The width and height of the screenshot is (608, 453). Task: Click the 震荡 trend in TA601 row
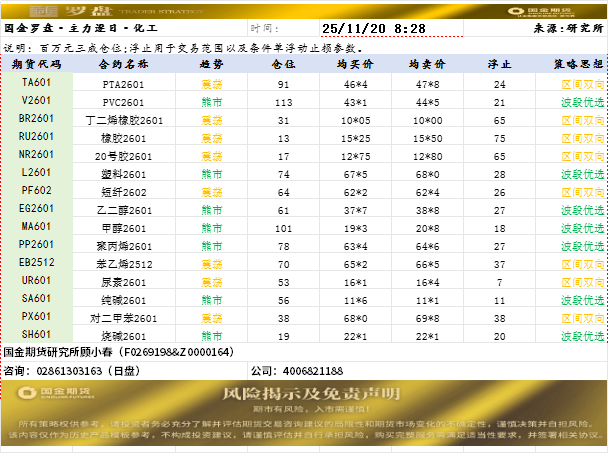pyautogui.click(x=212, y=85)
